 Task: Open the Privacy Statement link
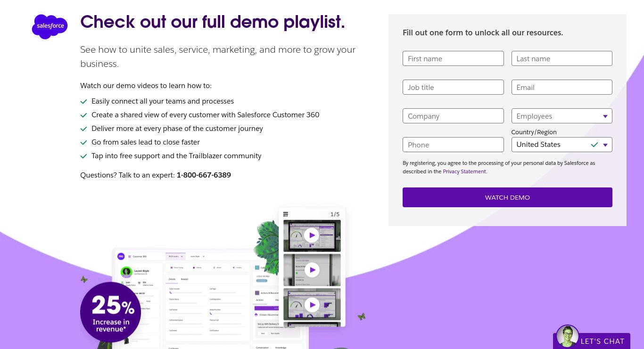click(464, 171)
